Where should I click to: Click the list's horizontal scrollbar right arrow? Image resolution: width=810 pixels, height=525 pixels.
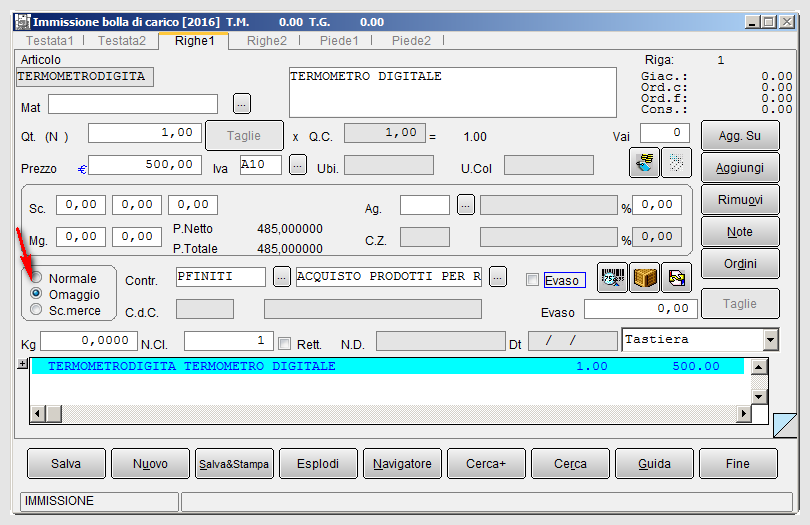743,413
